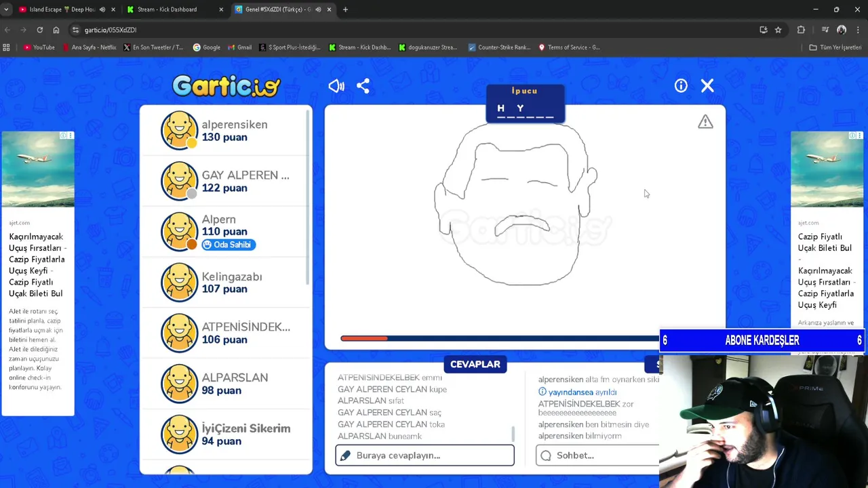Mute the game sound speaker icon
Screen dimensions: 868x488
[336, 85]
